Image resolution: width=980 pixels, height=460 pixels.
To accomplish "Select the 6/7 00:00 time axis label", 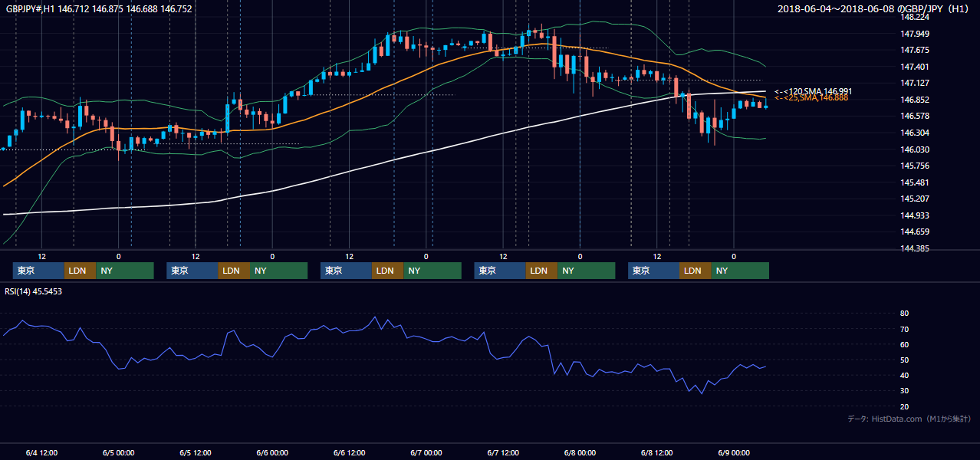I will (426, 453).
